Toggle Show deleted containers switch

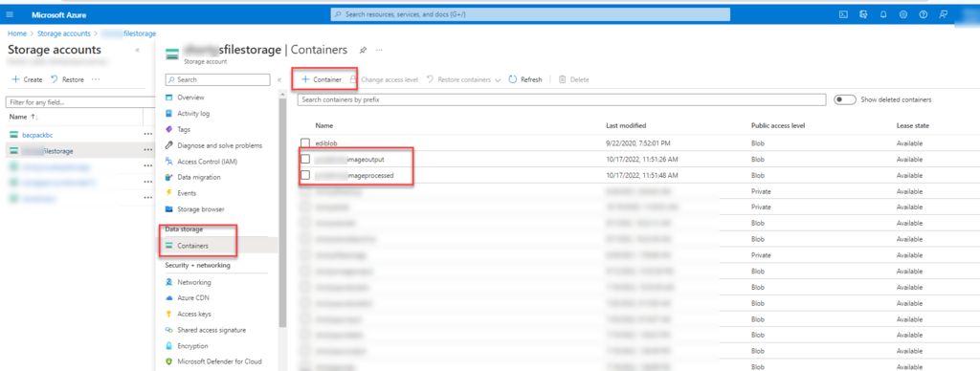click(x=845, y=100)
